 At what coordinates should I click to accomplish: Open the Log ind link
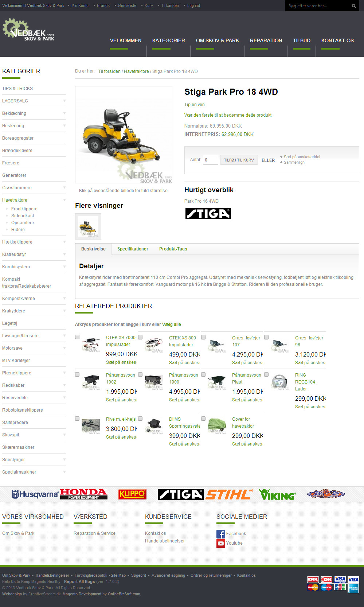pyautogui.click(x=193, y=6)
